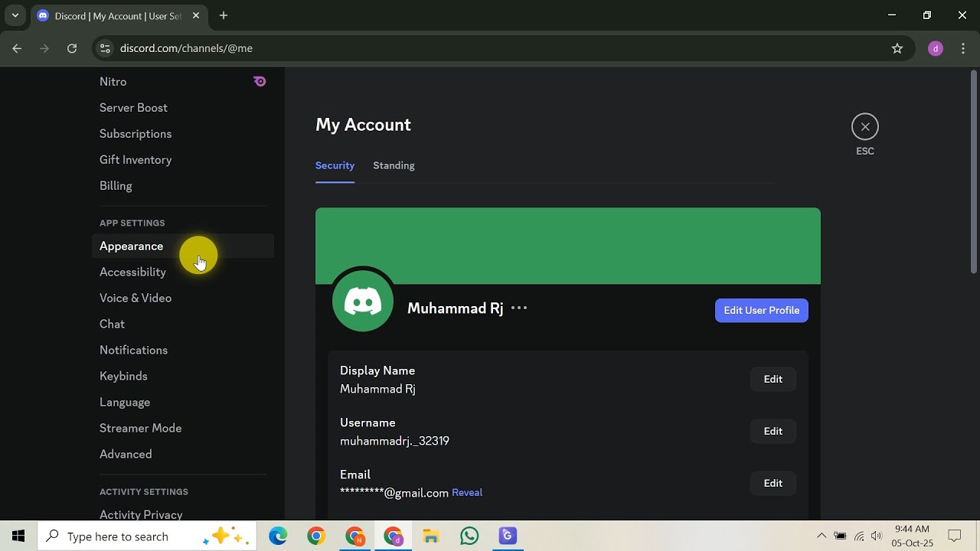This screenshot has height=551, width=980.
Task: Click the 'APP SETTINGS' section label
Action: click(x=132, y=223)
